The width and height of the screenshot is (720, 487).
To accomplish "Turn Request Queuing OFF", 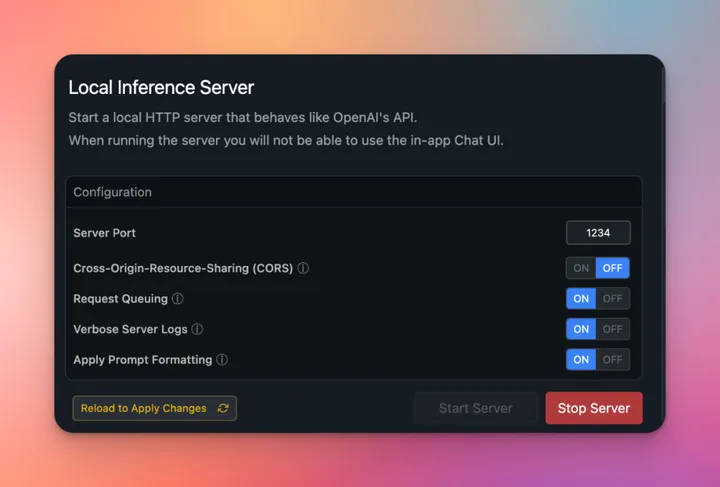I will click(x=613, y=299).
